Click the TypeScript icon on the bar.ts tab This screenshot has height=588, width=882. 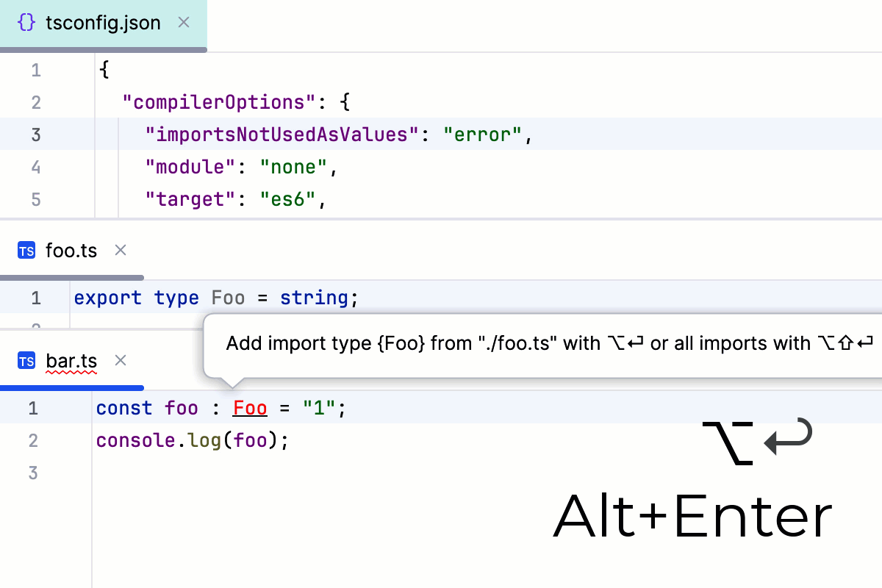26,361
